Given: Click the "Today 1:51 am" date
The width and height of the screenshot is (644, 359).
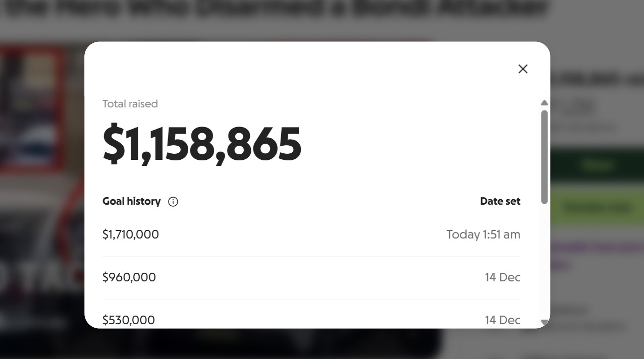Looking at the screenshot, I should click(x=483, y=234).
